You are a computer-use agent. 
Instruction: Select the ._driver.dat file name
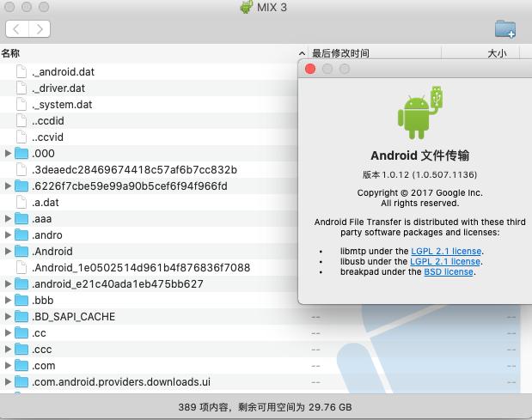click(58, 88)
